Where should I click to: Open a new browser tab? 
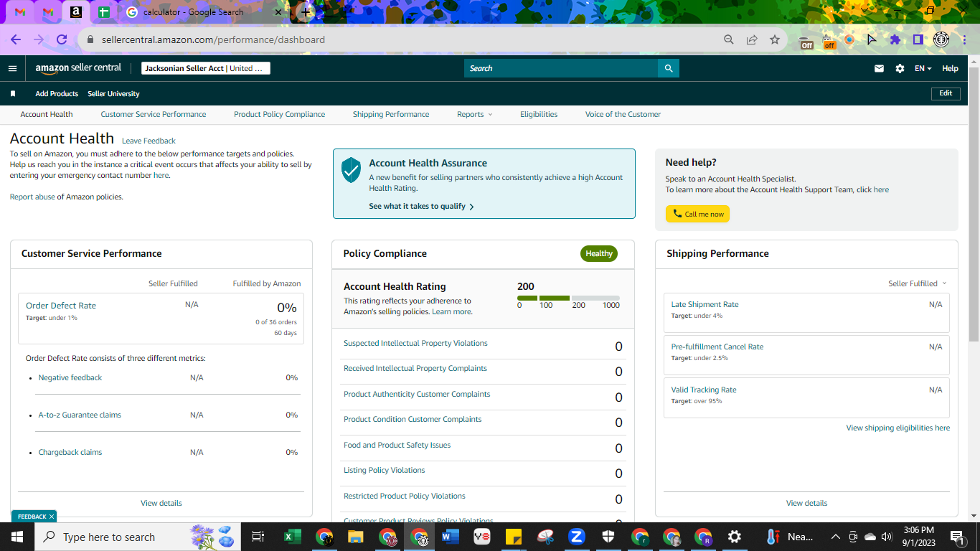pos(306,12)
